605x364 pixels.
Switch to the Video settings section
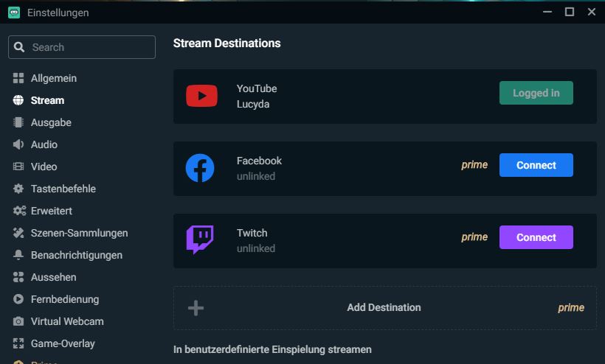[x=44, y=167]
